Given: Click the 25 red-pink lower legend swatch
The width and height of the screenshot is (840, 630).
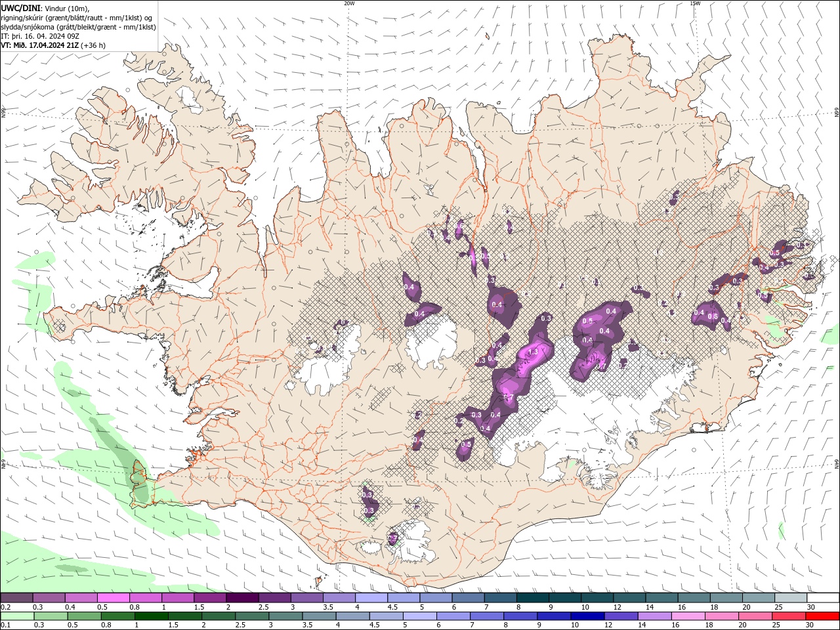Looking at the screenshot, I should click(x=787, y=616).
